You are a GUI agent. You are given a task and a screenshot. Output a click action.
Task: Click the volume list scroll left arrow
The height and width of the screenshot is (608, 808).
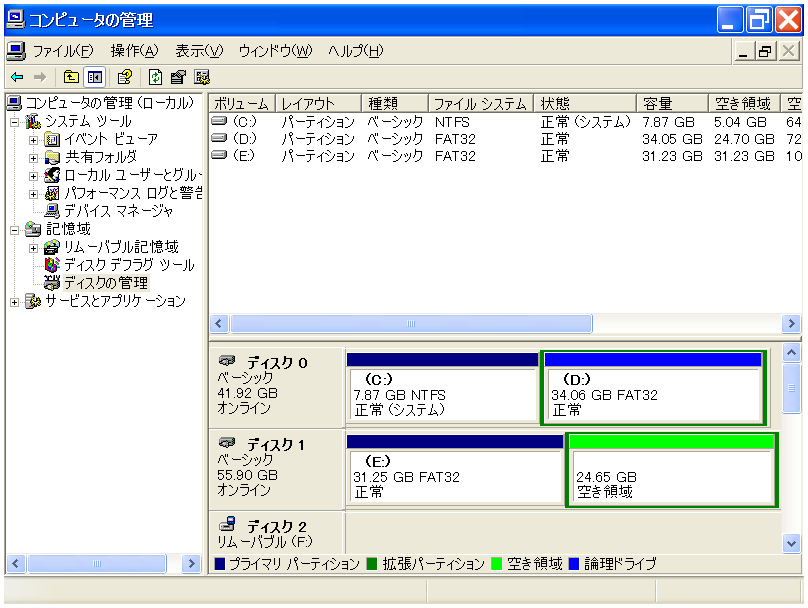tap(219, 324)
